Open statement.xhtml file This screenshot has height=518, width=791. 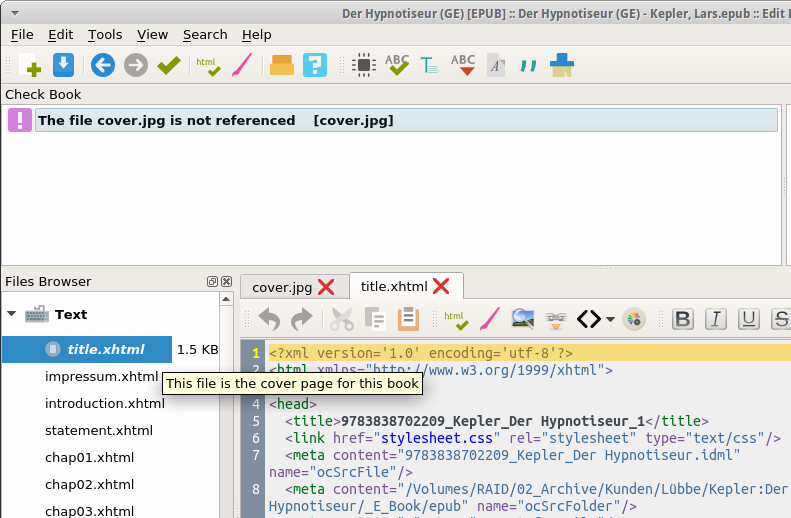(x=98, y=431)
